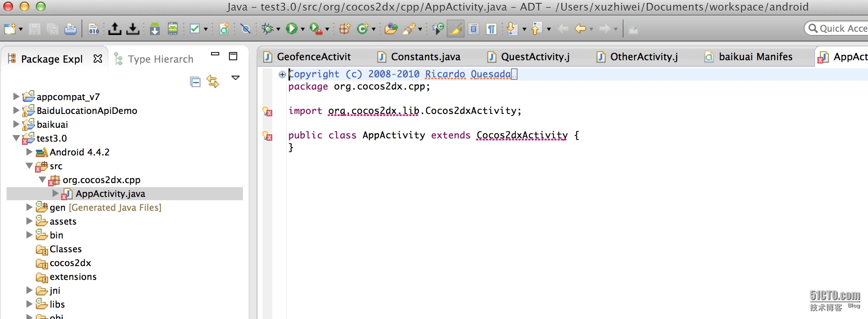Open the Android SDK Manager icon
868x319 pixels.
[x=155, y=29]
